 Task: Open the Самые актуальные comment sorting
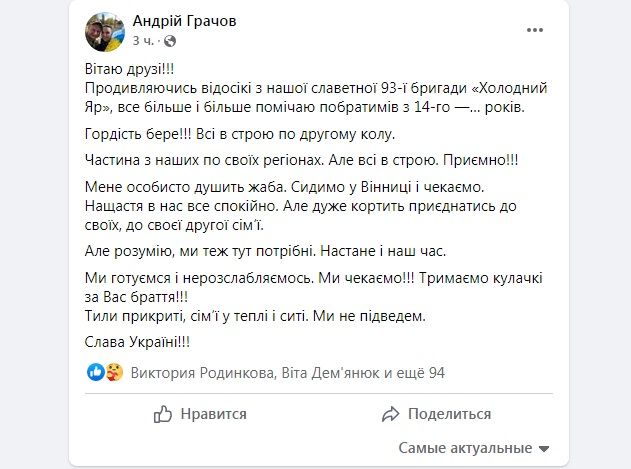tap(465, 448)
